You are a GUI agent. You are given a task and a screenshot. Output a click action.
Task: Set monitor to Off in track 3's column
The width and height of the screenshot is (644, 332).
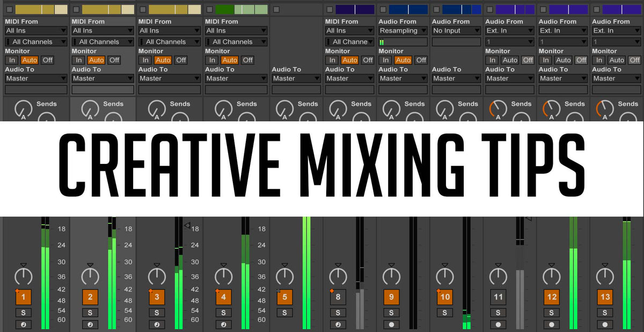[181, 60]
